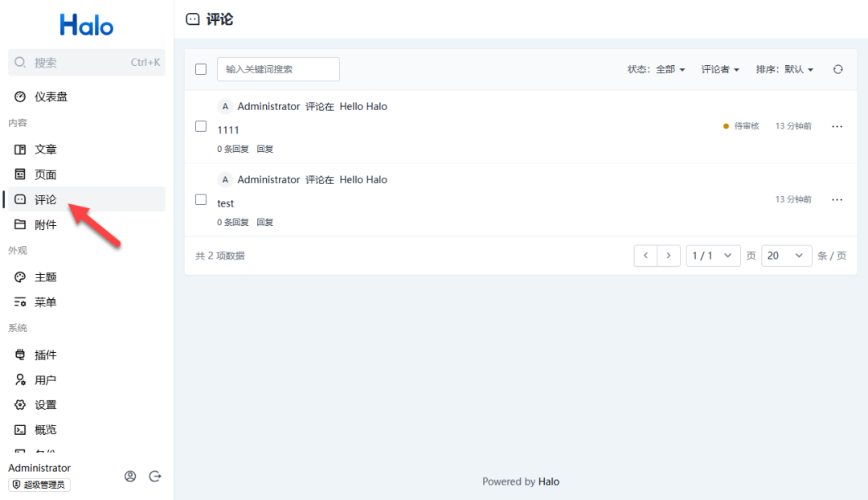Select the test comment checkbox
The width and height of the screenshot is (868, 500).
click(x=201, y=199)
